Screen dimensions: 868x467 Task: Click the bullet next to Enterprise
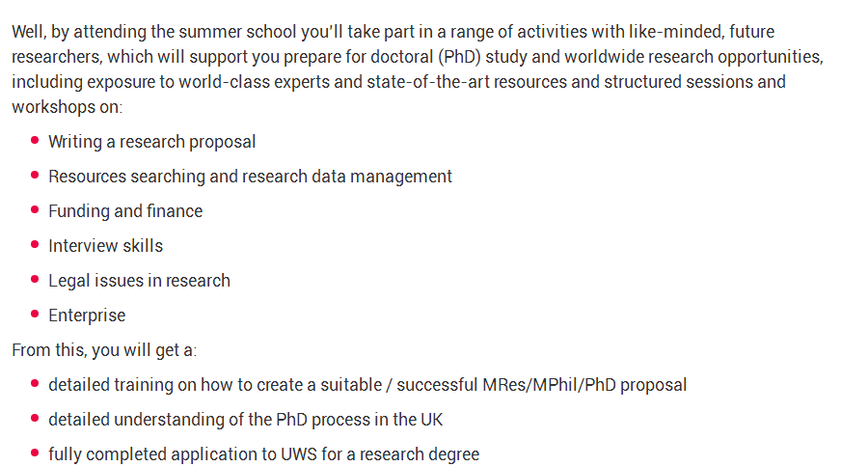click(35, 315)
